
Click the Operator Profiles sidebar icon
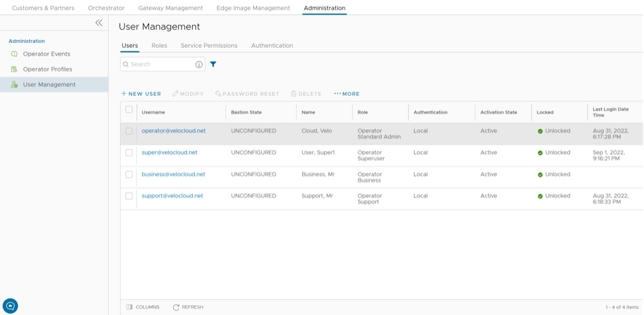click(x=15, y=69)
